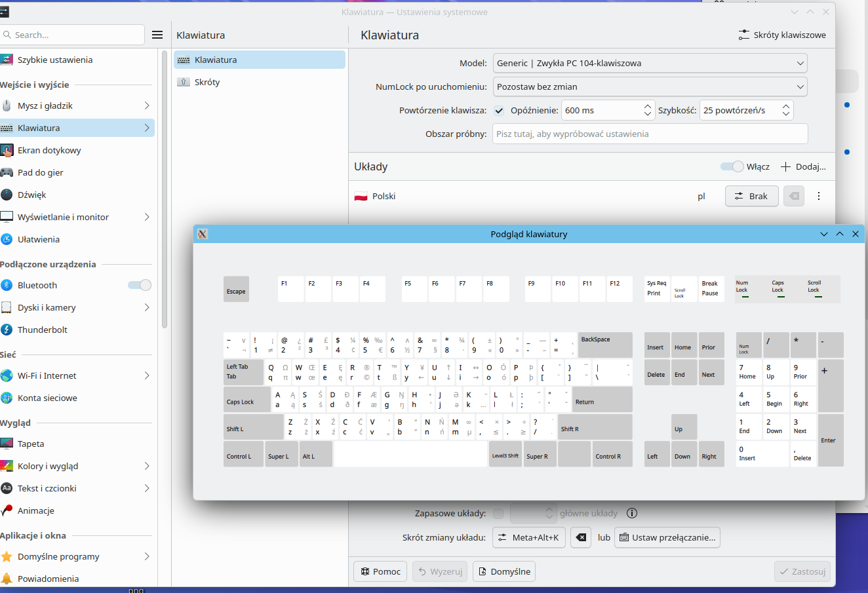The image size is (868, 593).
Task: Click the delete layout backspace icon
Action: tap(793, 196)
